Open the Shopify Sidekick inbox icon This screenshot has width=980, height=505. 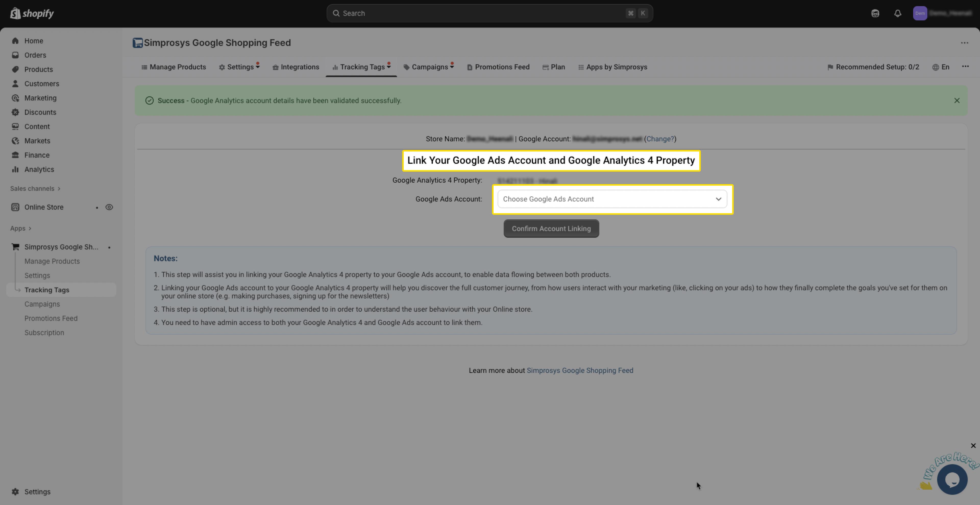click(875, 13)
